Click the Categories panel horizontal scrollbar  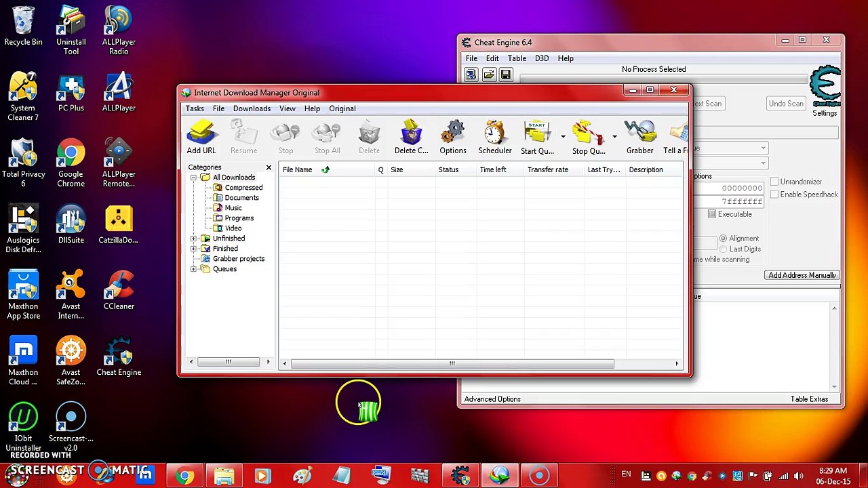coord(229,362)
